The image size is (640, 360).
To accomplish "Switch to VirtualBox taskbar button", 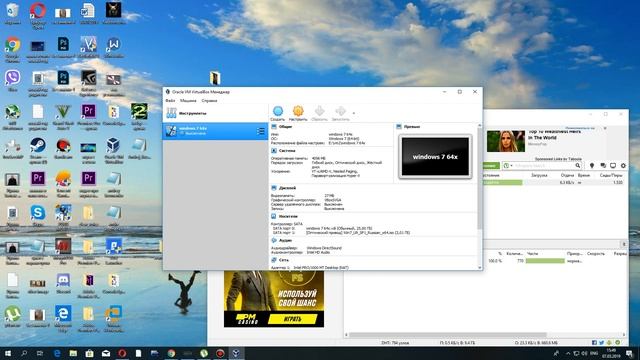I will click(x=236, y=353).
